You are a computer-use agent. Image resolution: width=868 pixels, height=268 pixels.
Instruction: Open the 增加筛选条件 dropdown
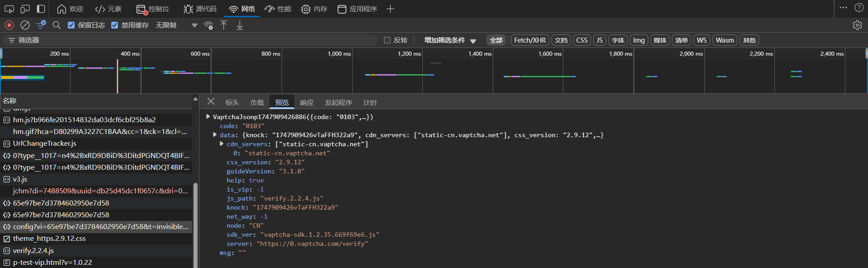[x=450, y=40]
